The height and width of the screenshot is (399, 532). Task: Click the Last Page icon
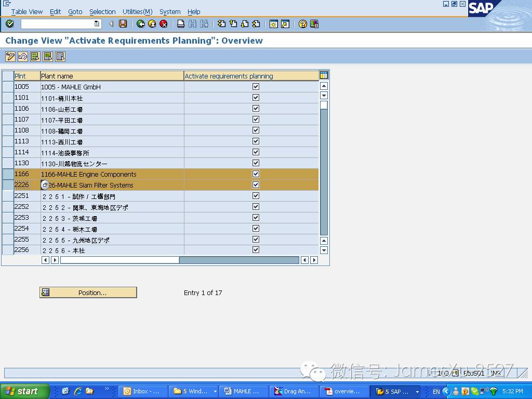point(256,24)
